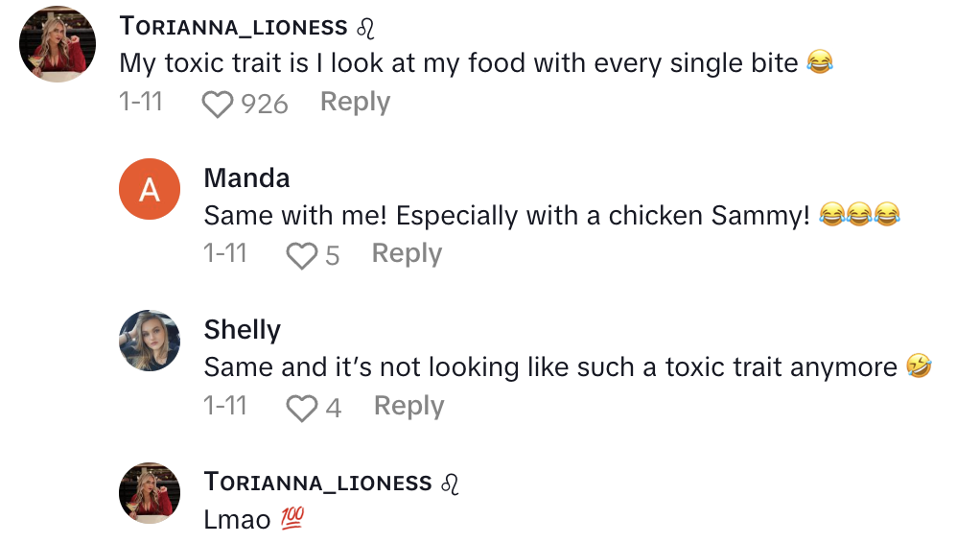This screenshot has width=980, height=543.
Task: Like Shelly's reply comment
Action: (x=302, y=409)
